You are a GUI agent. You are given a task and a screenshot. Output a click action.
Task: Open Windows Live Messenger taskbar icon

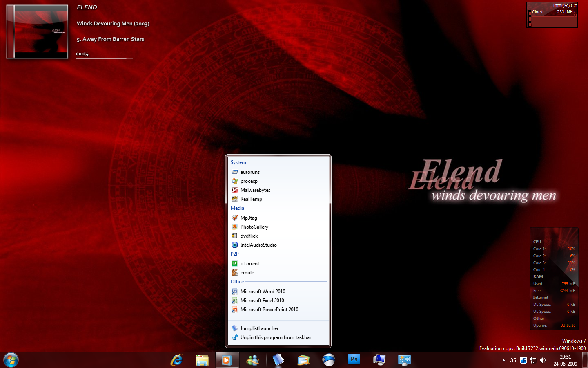click(253, 360)
